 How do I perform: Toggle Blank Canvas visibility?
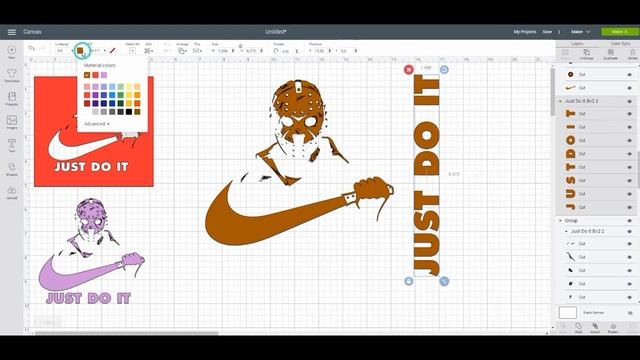tap(629, 313)
